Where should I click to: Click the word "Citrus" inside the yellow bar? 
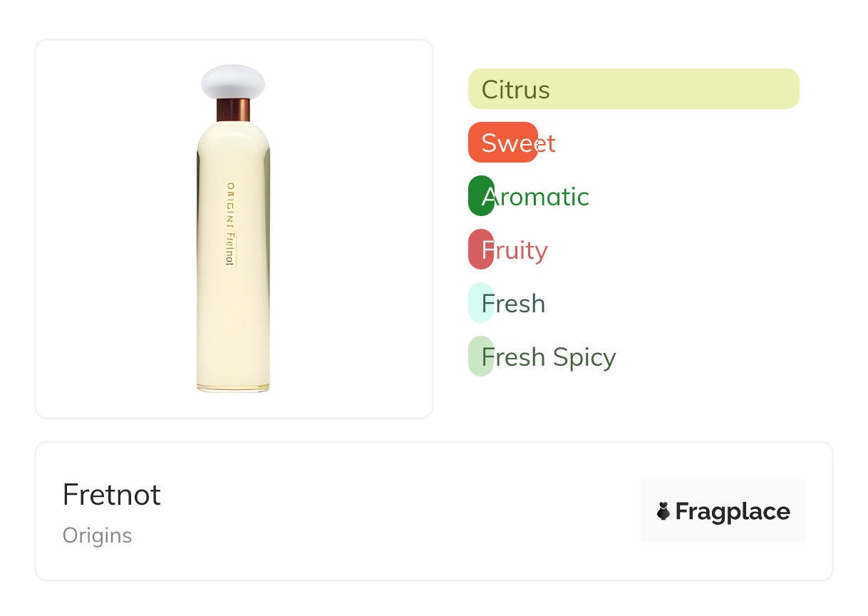515,89
